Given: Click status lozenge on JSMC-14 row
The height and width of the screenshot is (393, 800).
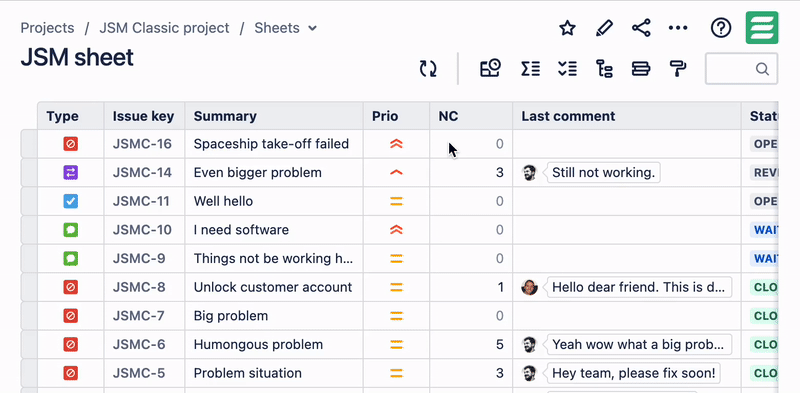Looking at the screenshot, I should click(x=764, y=173).
